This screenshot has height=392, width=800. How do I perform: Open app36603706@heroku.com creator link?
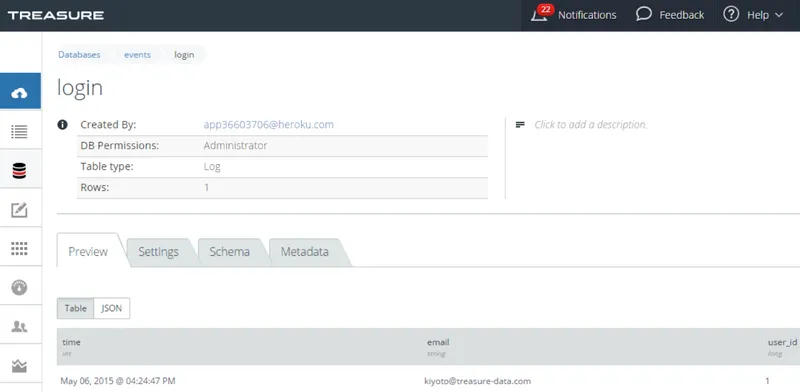coord(268,125)
